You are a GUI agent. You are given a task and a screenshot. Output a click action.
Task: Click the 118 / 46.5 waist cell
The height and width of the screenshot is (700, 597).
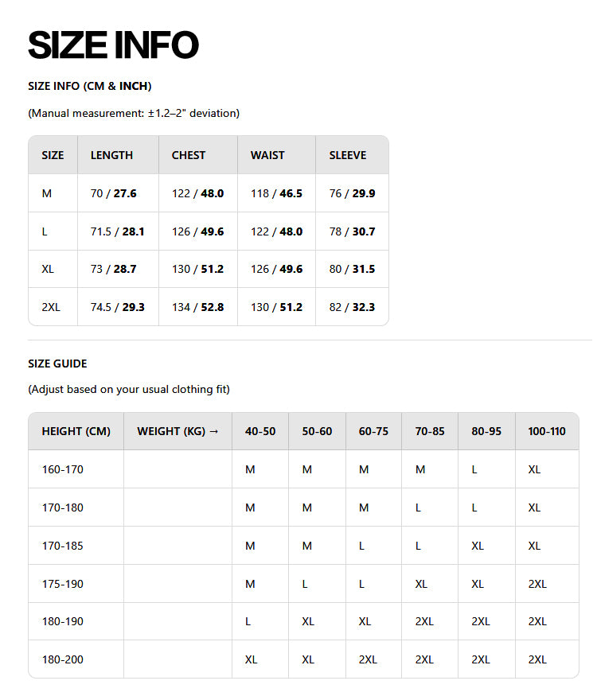tap(276, 193)
